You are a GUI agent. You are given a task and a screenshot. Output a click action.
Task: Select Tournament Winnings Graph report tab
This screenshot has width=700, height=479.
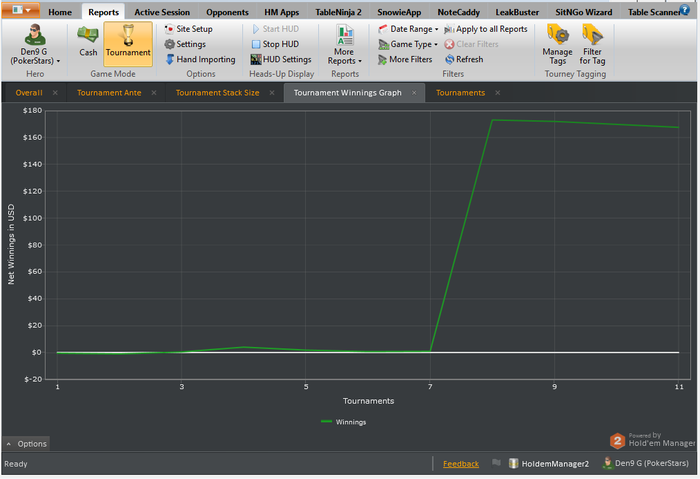[x=347, y=93]
